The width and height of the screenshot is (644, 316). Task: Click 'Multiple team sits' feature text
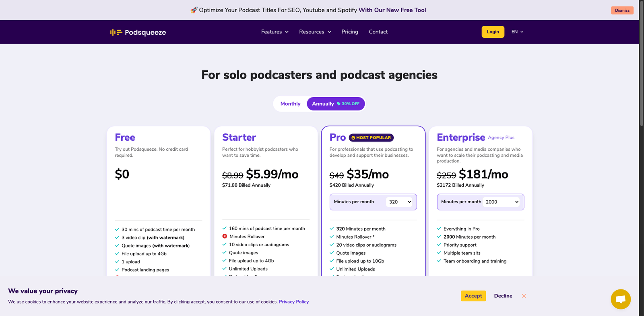click(x=462, y=253)
